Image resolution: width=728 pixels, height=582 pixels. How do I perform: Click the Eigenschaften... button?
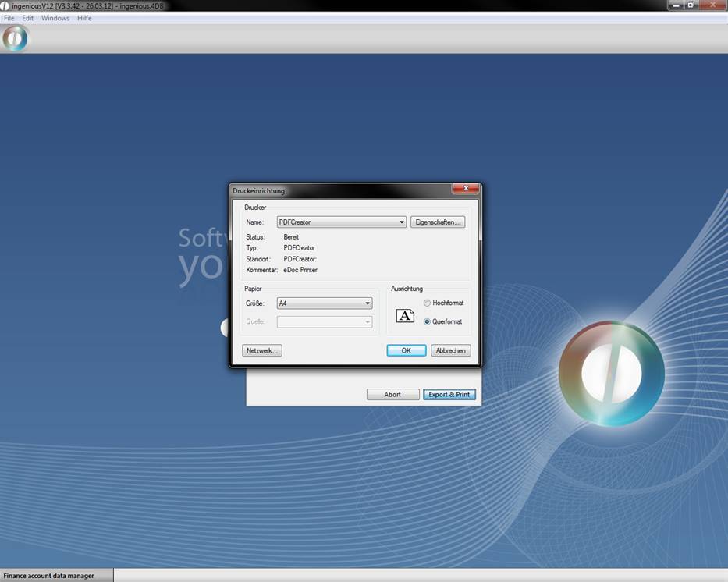pos(438,222)
